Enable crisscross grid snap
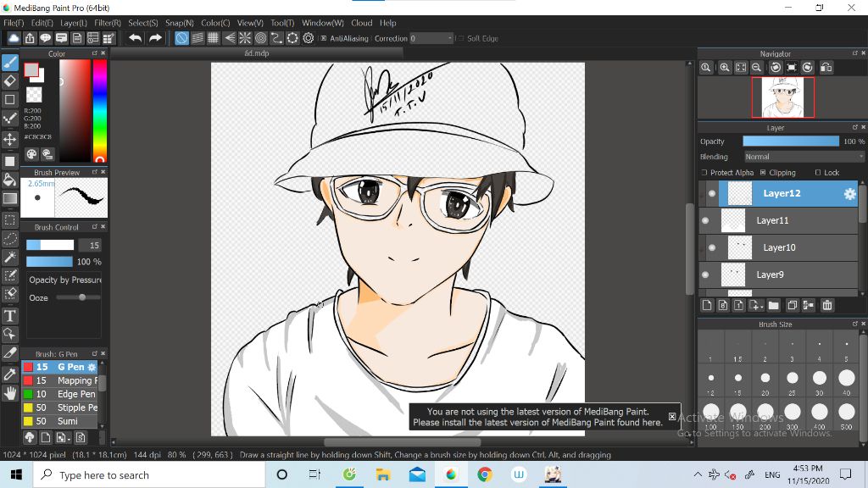Image resolution: width=868 pixels, height=488 pixels. [213, 38]
